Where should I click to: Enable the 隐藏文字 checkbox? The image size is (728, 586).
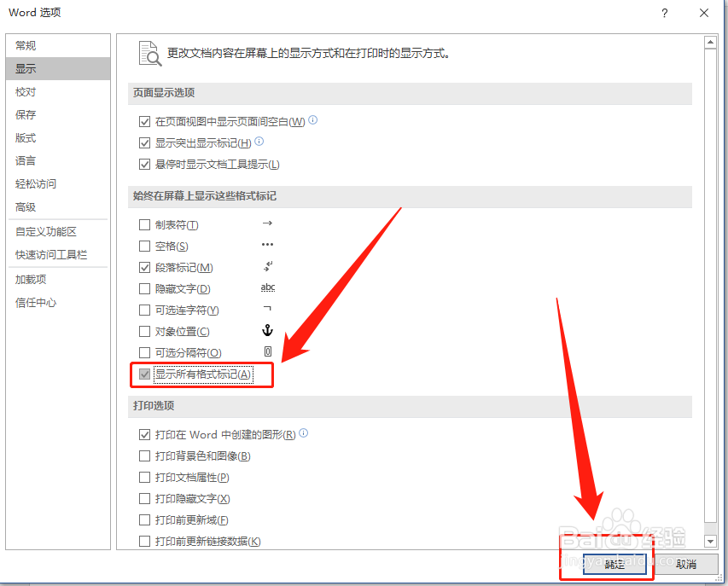(144, 289)
